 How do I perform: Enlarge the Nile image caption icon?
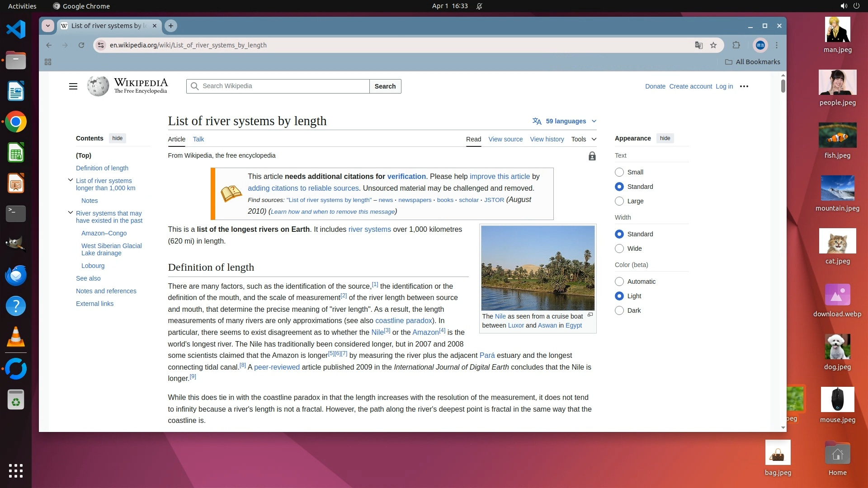[590, 315]
